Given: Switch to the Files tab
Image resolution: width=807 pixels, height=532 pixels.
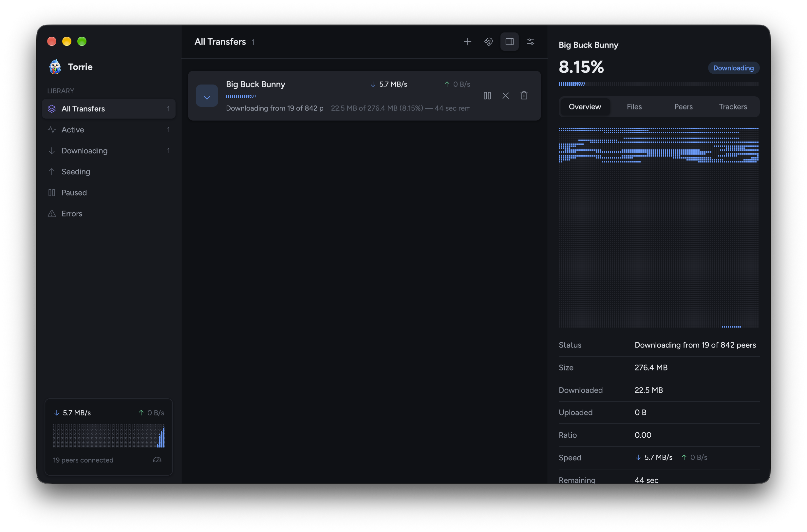Looking at the screenshot, I should coord(634,107).
